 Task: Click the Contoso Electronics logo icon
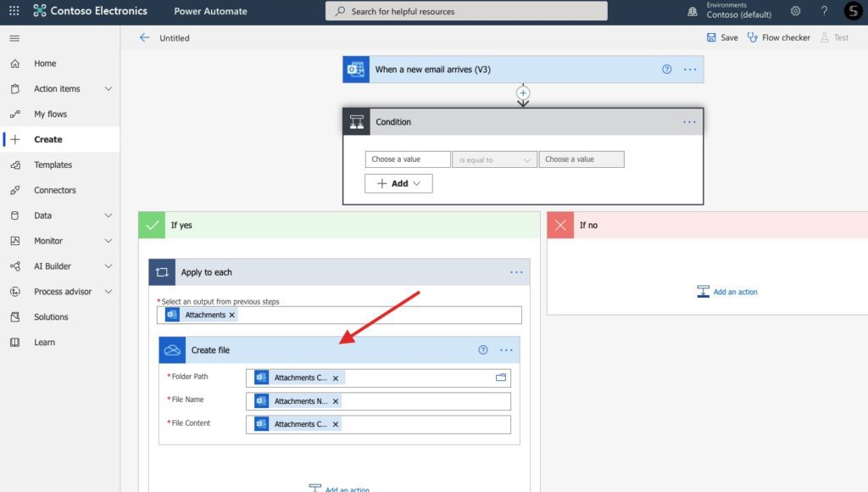click(x=39, y=10)
